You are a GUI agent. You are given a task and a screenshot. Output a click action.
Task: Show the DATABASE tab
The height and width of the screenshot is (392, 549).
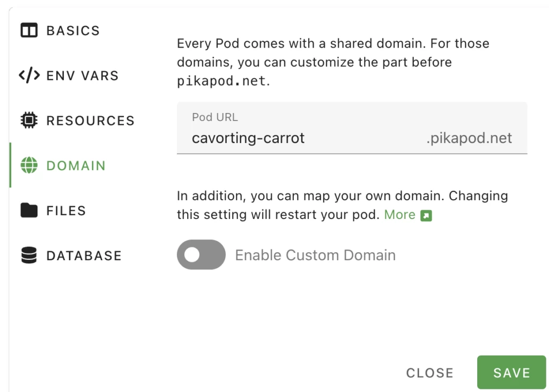click(84, 255)
